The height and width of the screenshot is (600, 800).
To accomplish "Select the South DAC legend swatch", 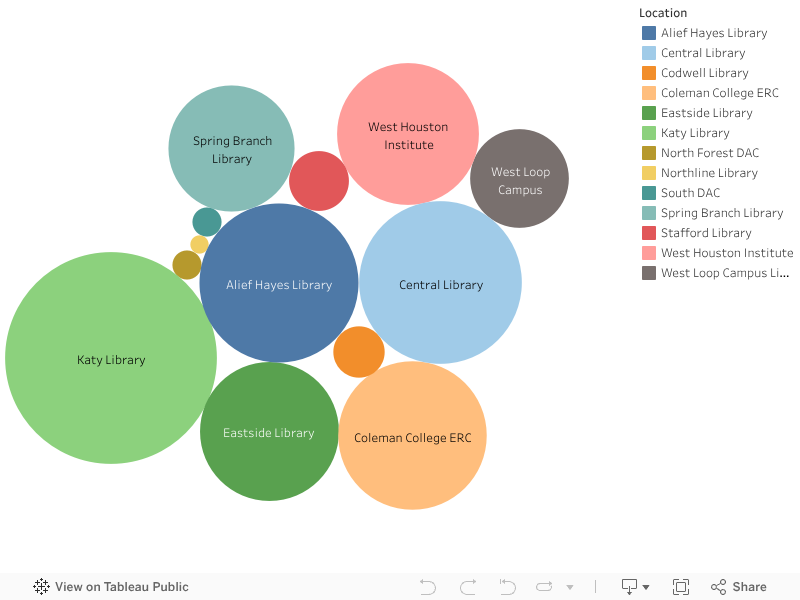I will (648, 193).
